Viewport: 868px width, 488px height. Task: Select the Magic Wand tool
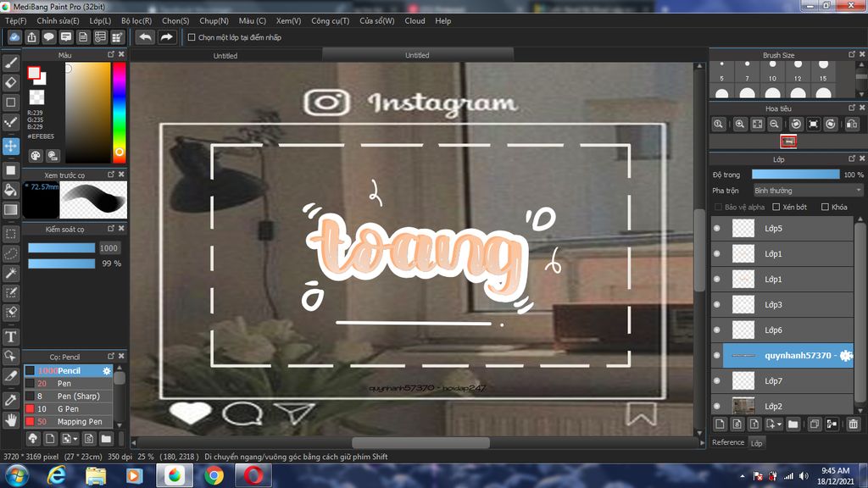10,274
